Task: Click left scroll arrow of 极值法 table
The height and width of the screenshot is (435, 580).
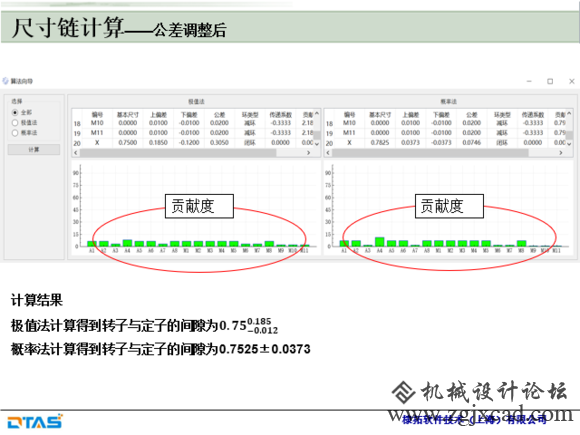Action: [x=76, y=153]
